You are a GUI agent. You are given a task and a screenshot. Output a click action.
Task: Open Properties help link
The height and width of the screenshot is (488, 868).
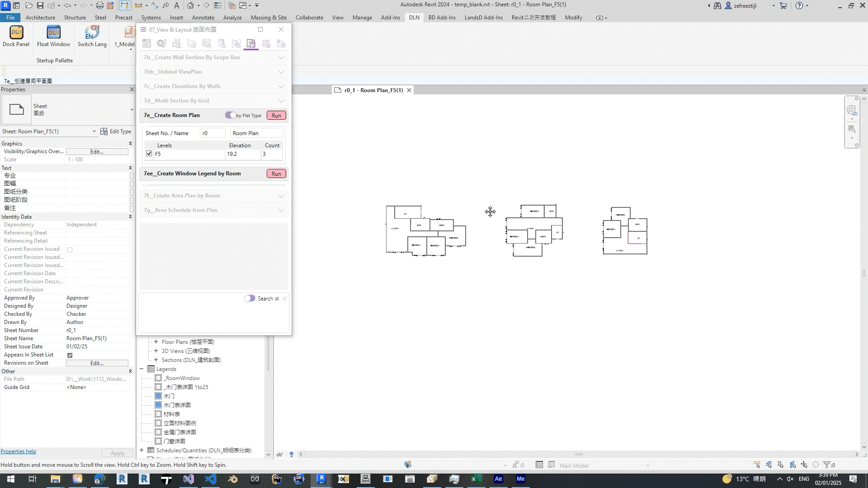point(18,451)
